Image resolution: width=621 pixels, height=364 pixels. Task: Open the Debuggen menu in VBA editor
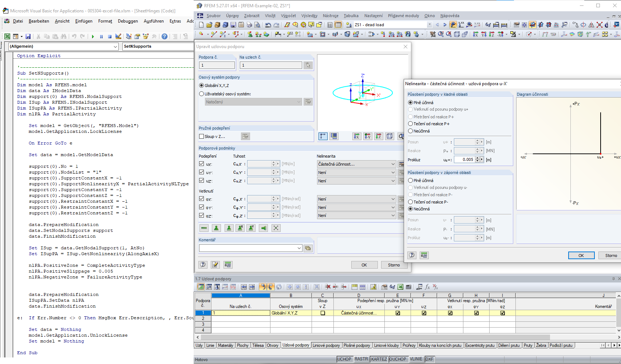pos(128,21)
